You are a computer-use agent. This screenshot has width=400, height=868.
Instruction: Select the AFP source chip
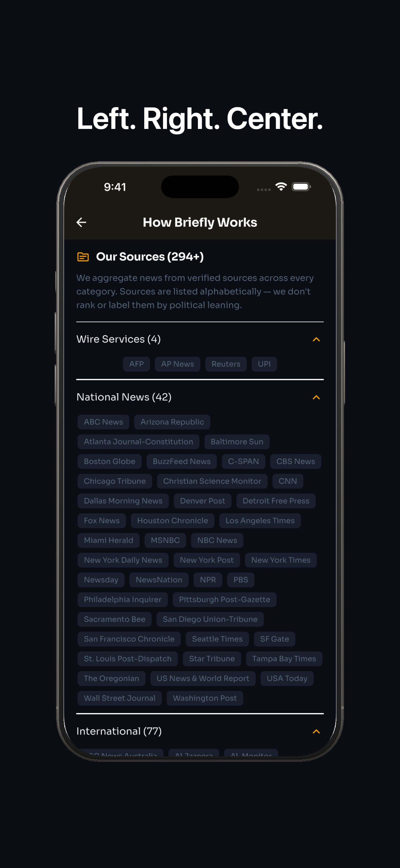point(136,364)
